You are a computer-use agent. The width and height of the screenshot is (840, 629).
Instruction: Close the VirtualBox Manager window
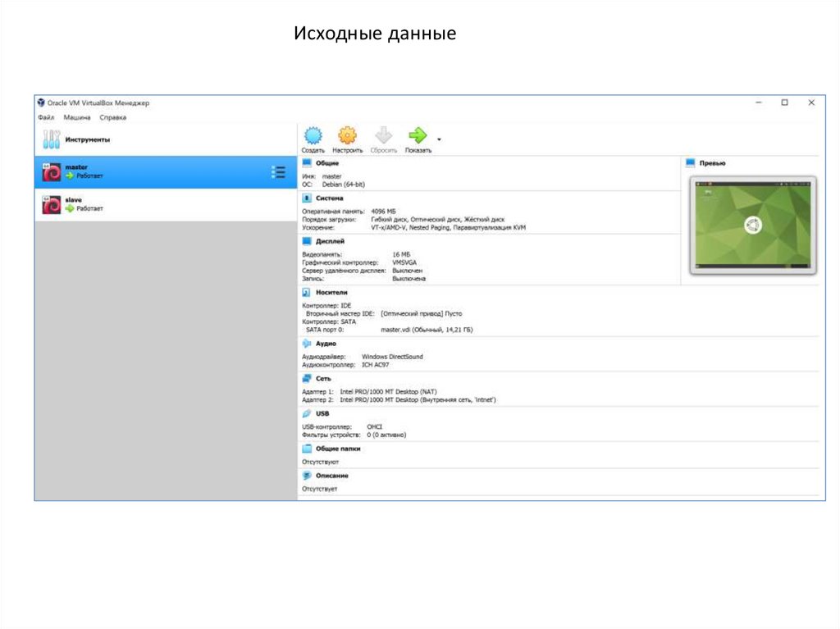tap(811, 103)
